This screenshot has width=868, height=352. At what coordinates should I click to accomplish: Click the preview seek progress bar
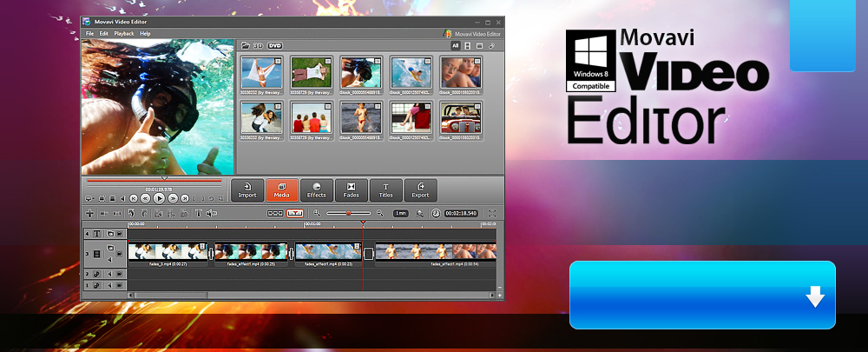[154, 180]
